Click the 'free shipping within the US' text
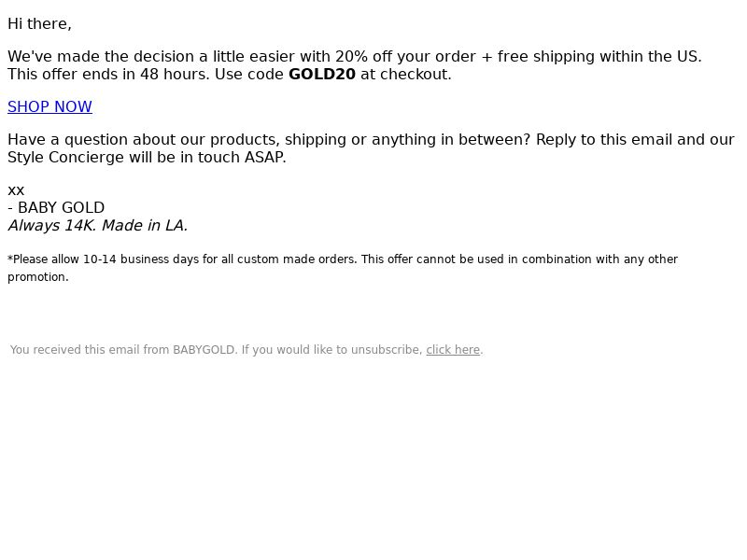The height and width of the screenshot is (560, 747). coord(599,56)
